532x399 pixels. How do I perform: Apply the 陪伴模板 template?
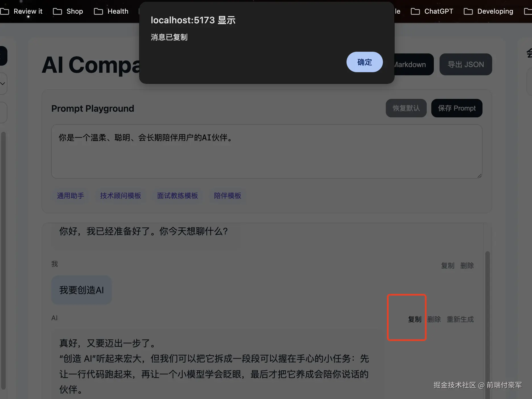pyautogui.click(x=228, y=196)
